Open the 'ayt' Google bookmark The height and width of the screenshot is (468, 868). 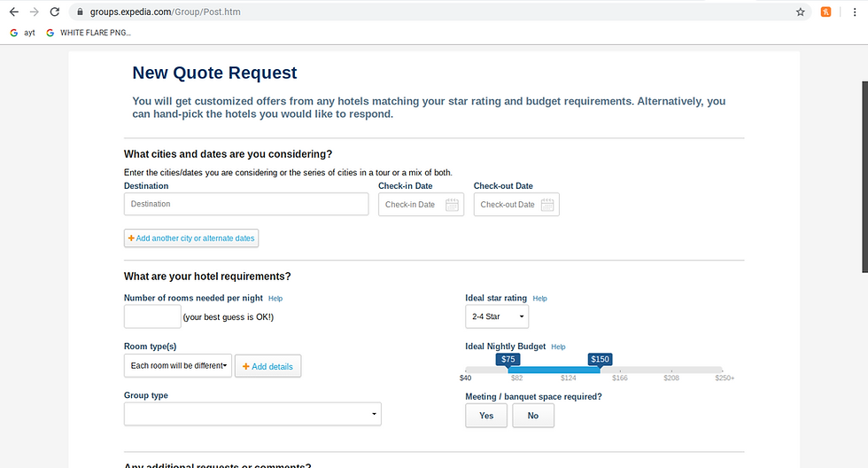[23, 33]
